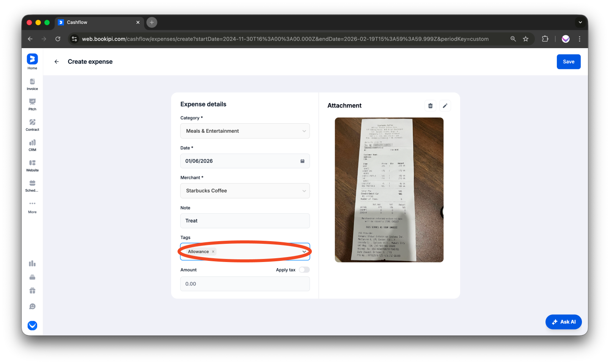Click the browser forward arrow
The image size is (610, 364).
(44, 39)
